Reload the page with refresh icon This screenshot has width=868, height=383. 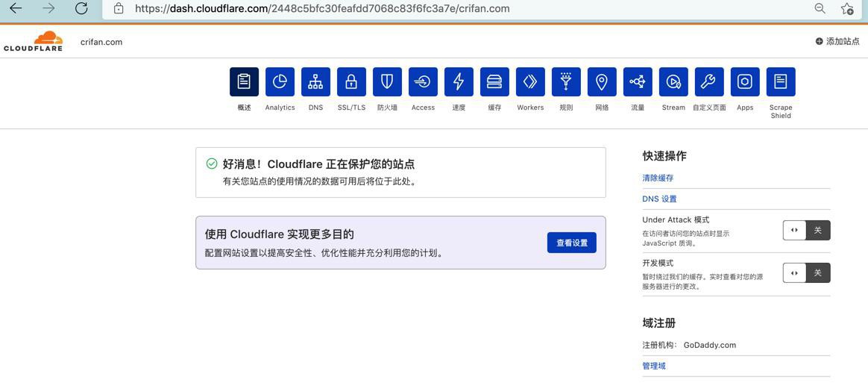(x=81, y=8)
